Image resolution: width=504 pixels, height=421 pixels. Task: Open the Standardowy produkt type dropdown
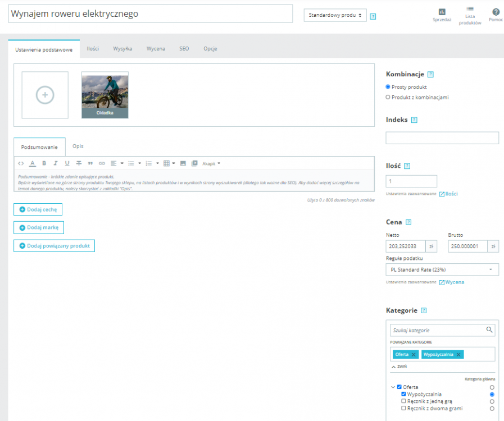point(335,15)
